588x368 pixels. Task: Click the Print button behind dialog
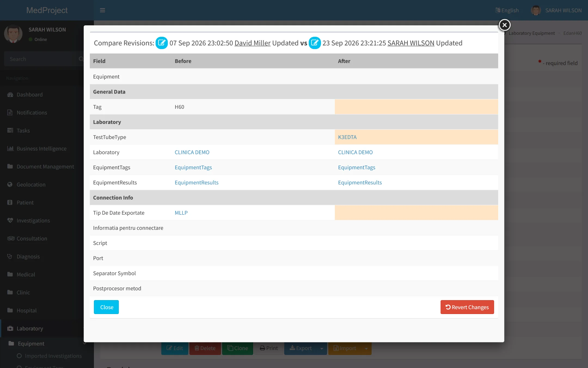pyautogui.click(x=269, y=348)
